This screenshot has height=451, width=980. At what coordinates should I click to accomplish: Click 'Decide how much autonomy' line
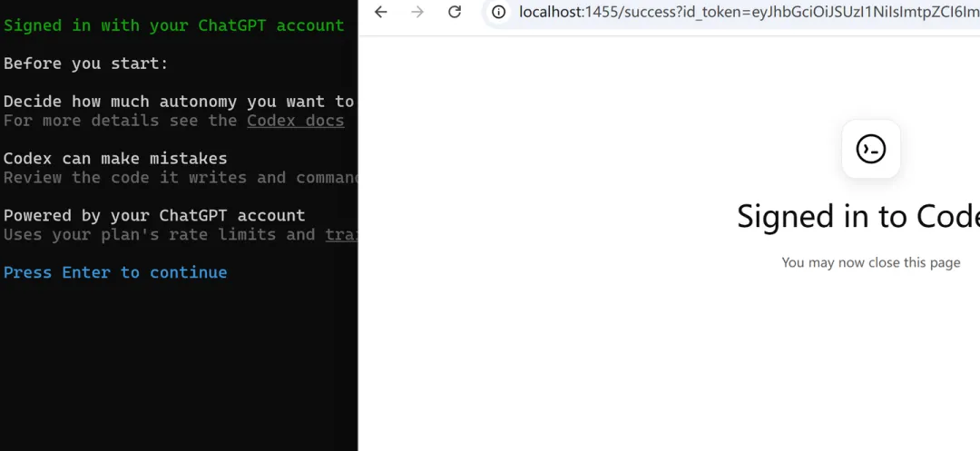pyautogui.click(x=180, y=102)
